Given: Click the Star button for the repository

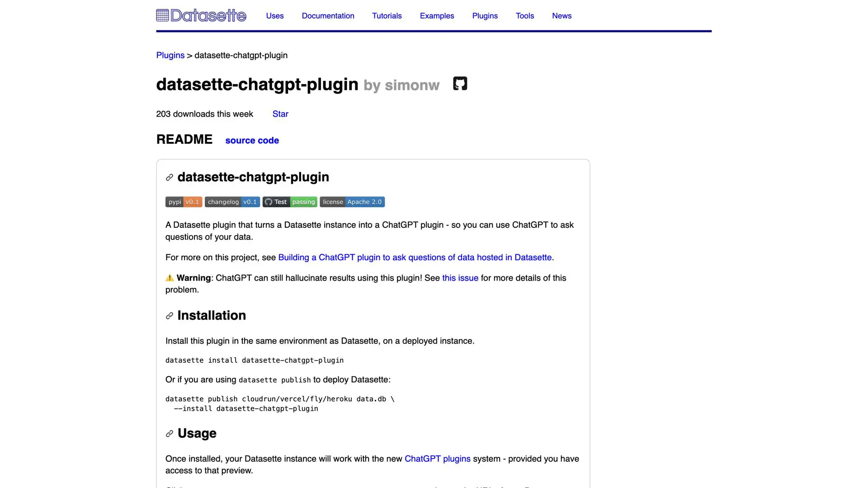Looking at the screenshot, I should coord(280,114).
